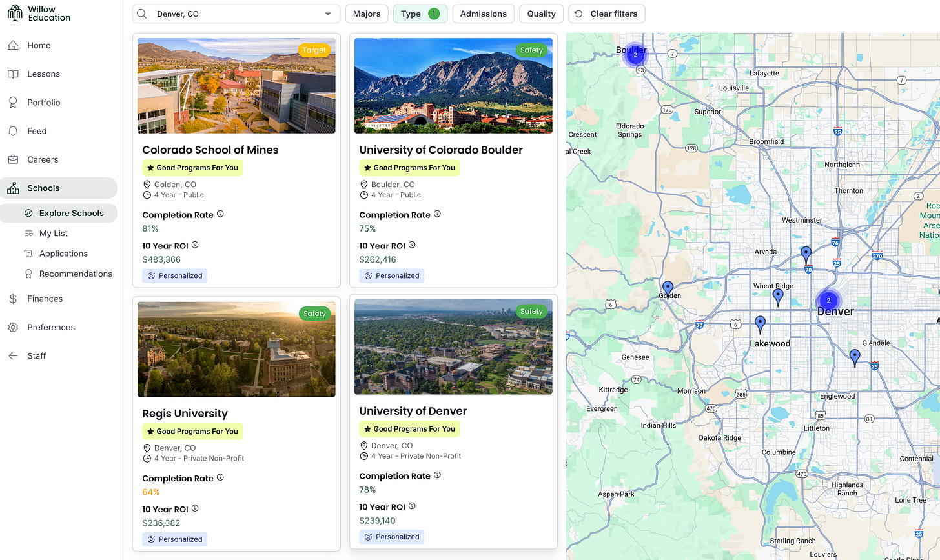The image size is (940, 560).
Task: Click Personalized tag on University of Denver
Action: point(392,537)
